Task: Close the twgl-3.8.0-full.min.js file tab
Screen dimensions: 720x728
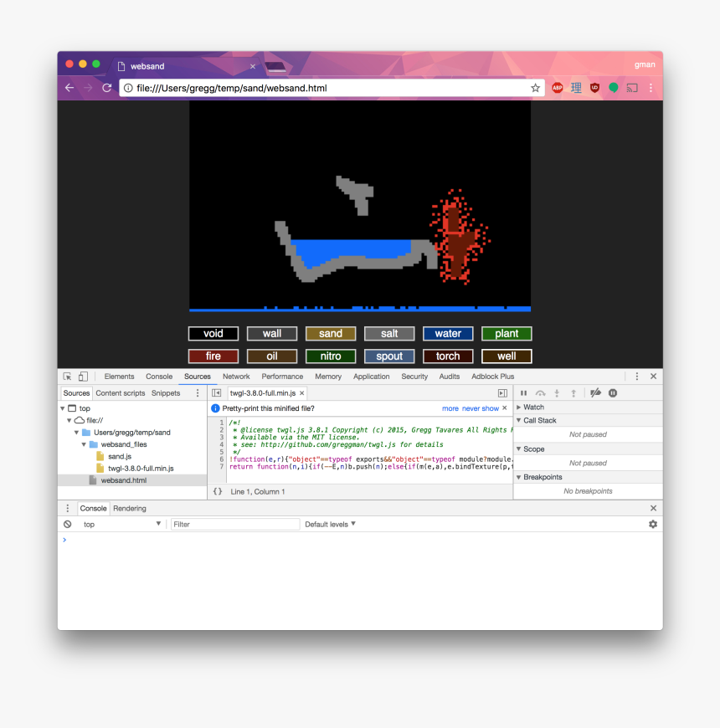Action: click(302, 393)
